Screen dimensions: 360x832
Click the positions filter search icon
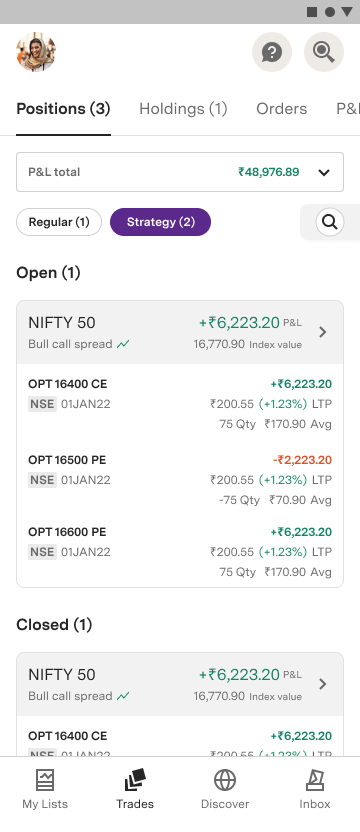pos(330,222)
